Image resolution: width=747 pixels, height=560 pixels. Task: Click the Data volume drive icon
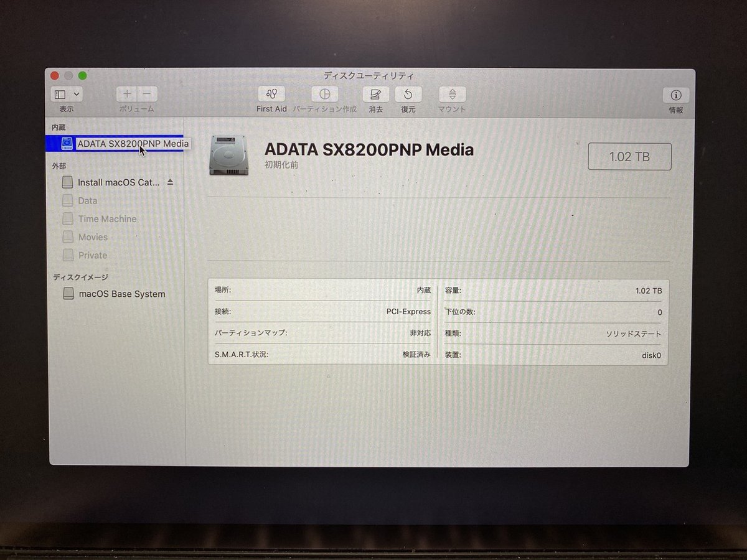pyautogui.click(x=68, y=201)
